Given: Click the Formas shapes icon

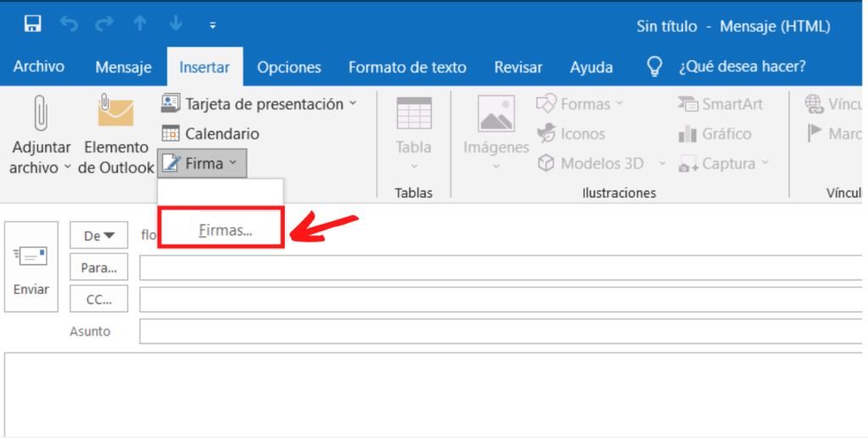Looking at the screenshot, I should (547, 103).
